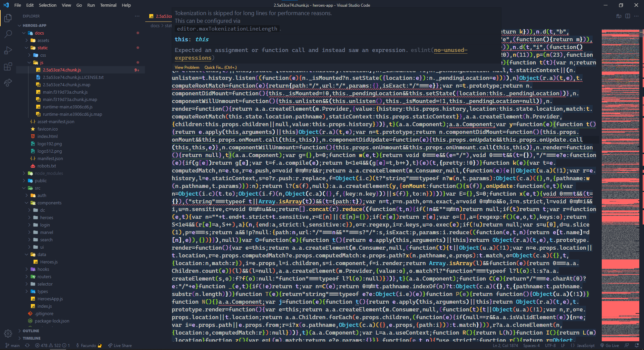Screen dimensions: 644x350
Task: Collapse the js folder
Action: [42, 62]
